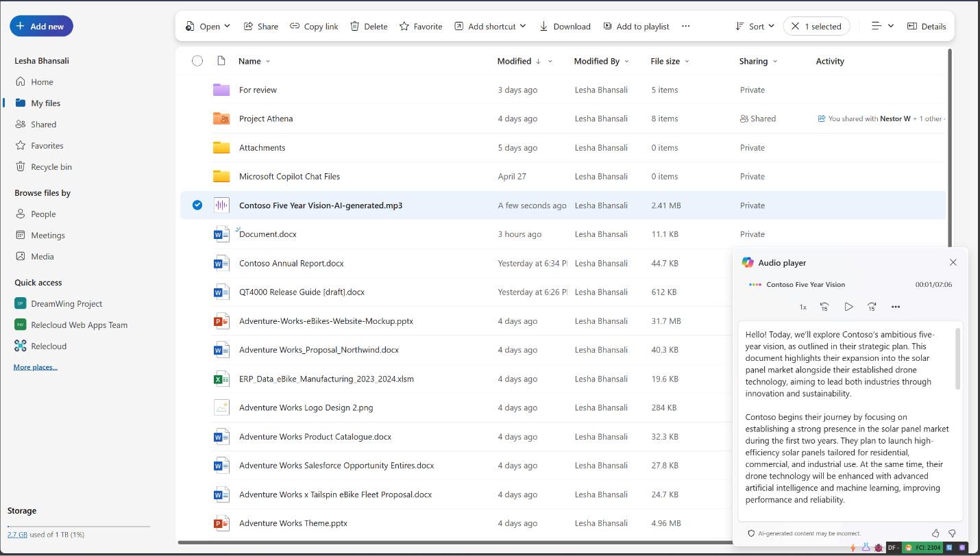980x556 pixels.
Task: Click the mp3 audio file icon
Action: click(221, 205)
